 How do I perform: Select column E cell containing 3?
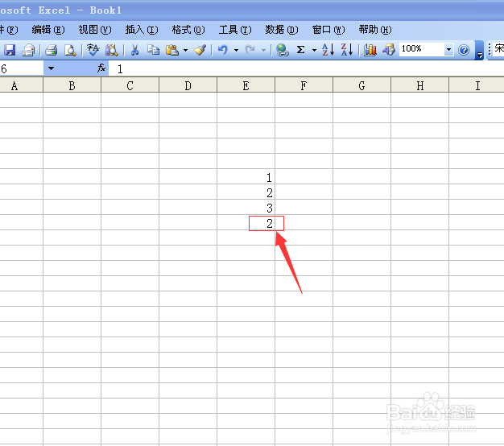click(x=246, y=207)
